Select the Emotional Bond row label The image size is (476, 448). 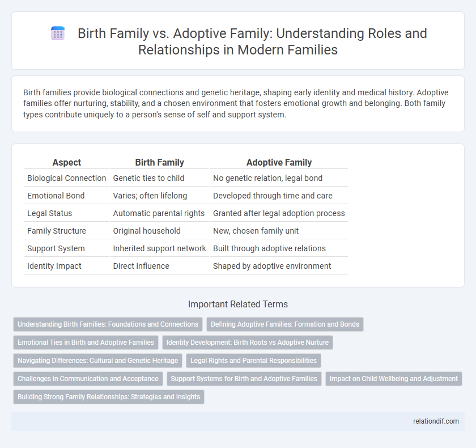[56, 196]
